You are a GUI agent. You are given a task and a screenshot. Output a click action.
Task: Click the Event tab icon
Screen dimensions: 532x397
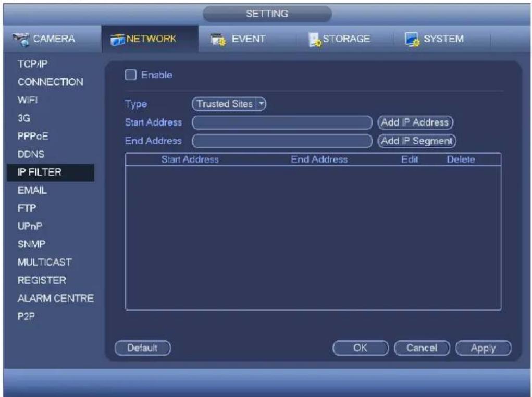[x=218, y=40]
